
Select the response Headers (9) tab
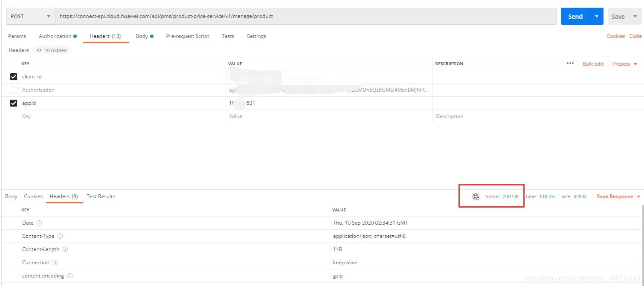click(64, 196)
